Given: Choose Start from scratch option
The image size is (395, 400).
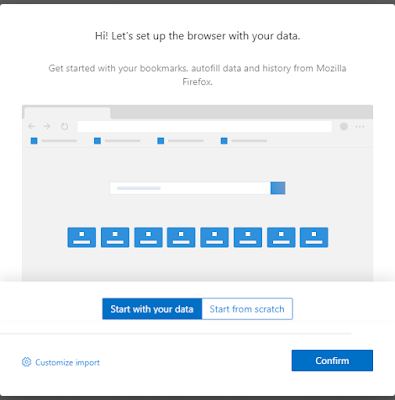Looking at the screenshot, I should (247, 309).
